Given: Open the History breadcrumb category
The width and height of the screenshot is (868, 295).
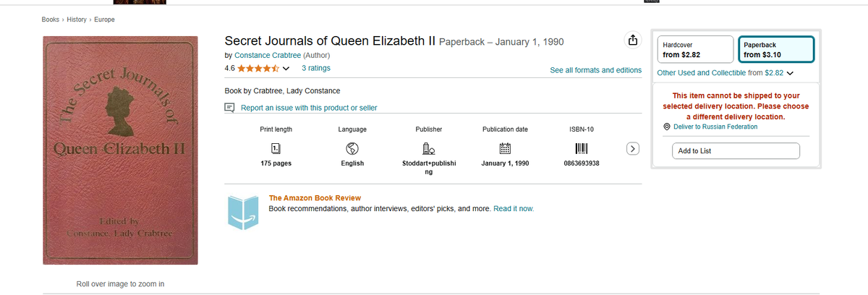Looking at the screenshot, I should point(77,19).
